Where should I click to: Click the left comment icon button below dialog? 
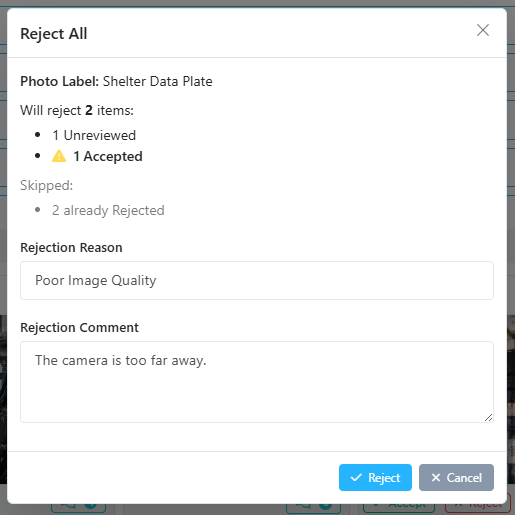point(79,507)
